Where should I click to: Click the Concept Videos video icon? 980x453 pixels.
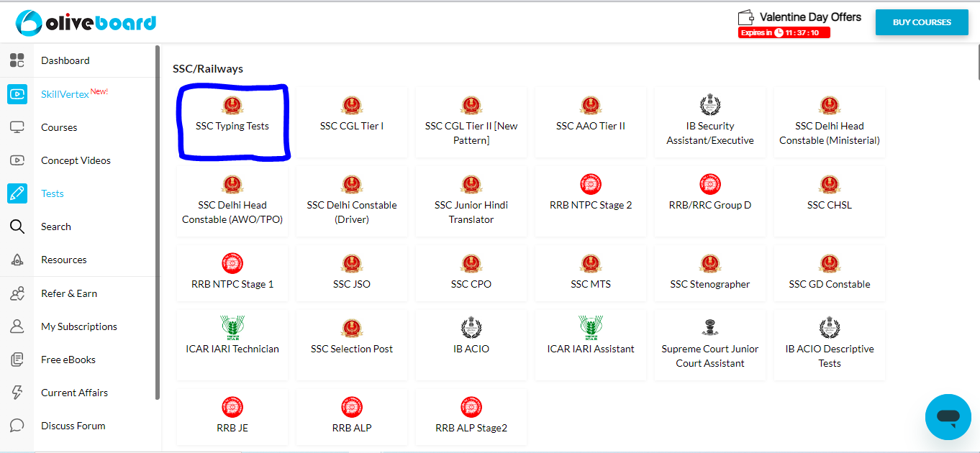point(17,160)
